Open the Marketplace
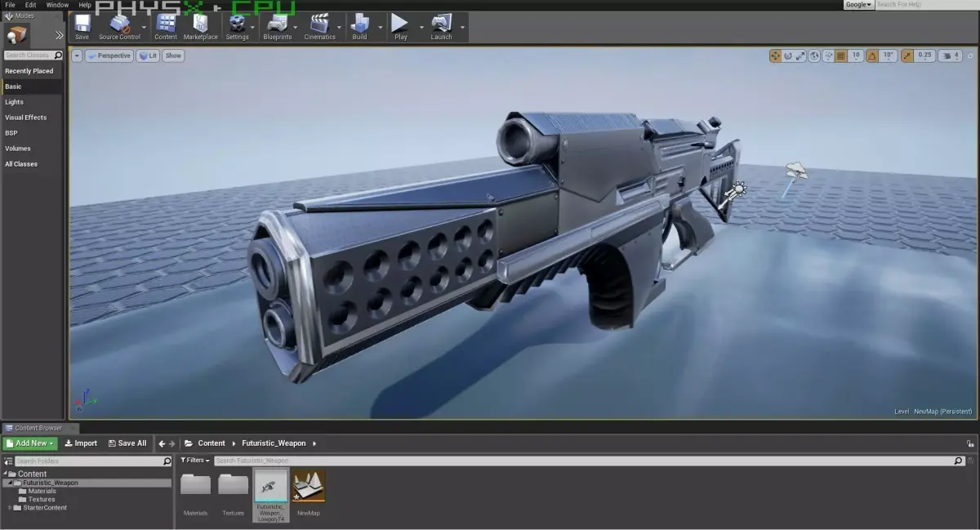The image size is (980, 530). pos(201,26)
